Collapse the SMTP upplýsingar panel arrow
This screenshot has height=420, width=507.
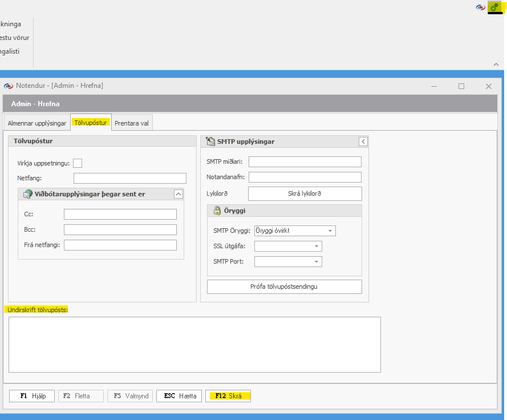click(x=363, y=142)
